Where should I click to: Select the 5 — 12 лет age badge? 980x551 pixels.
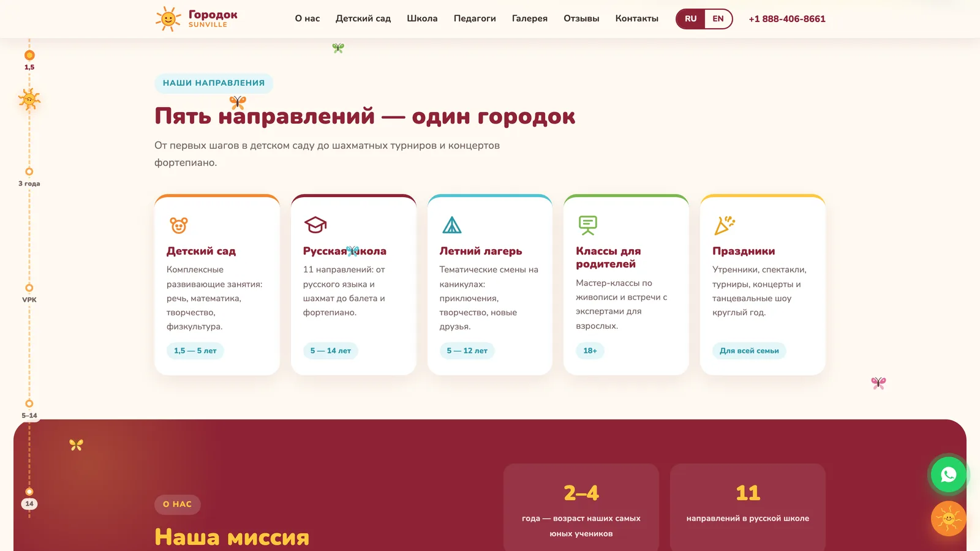click(467, 351)
